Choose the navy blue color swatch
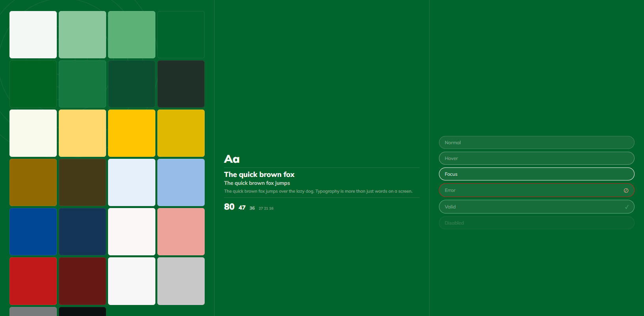The width and height of the screenshot is (644, 316). pyautogui.click(x=82, y=232)
